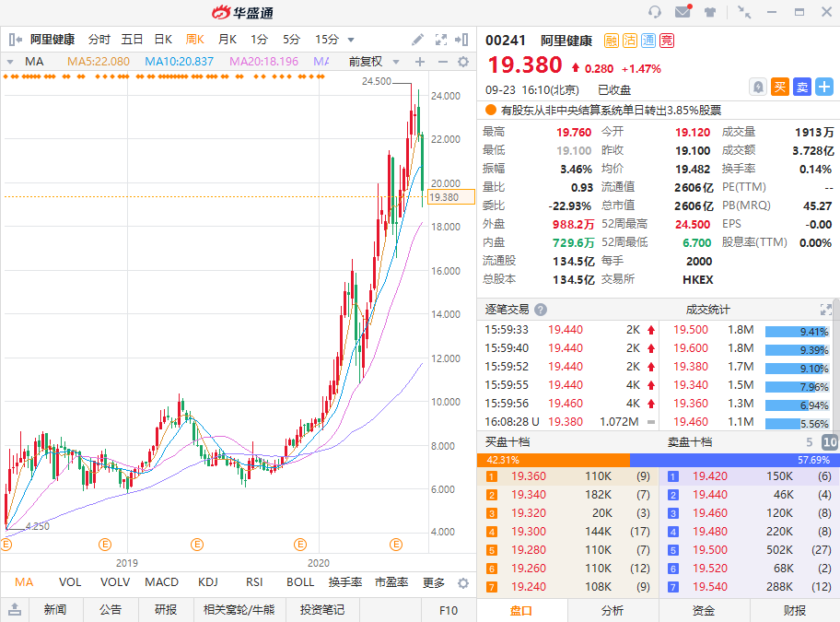
Task: Collapse the left sidebar panel icon
Action: pos(16,39)
